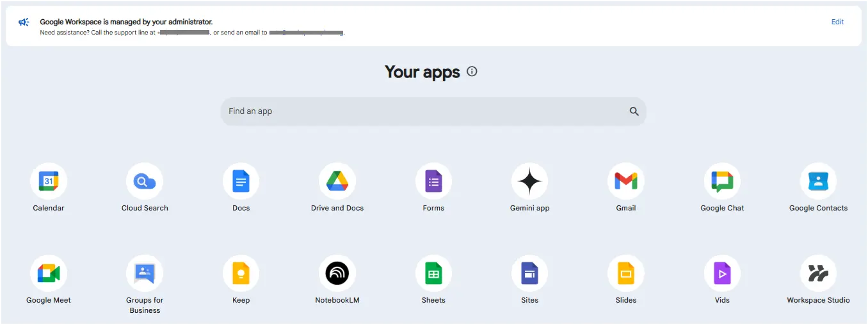
Task: Click the Workspace Studio label
Action: (x=818, y=300)
